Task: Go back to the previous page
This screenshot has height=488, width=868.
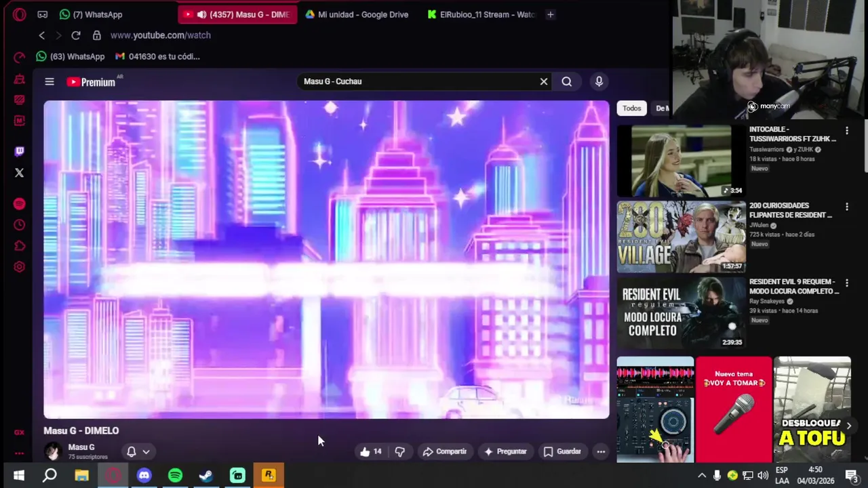Action: [x=42, y=35]
